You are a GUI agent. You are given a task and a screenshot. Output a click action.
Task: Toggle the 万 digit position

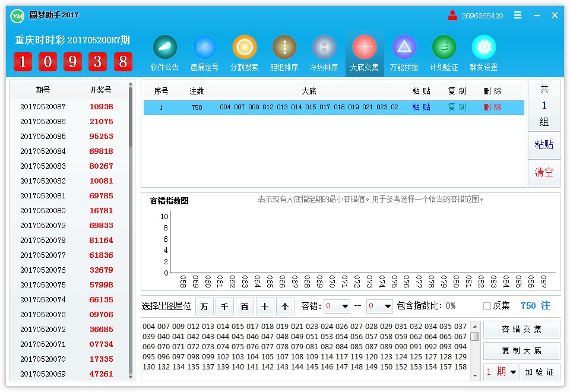tap(204, 306)
